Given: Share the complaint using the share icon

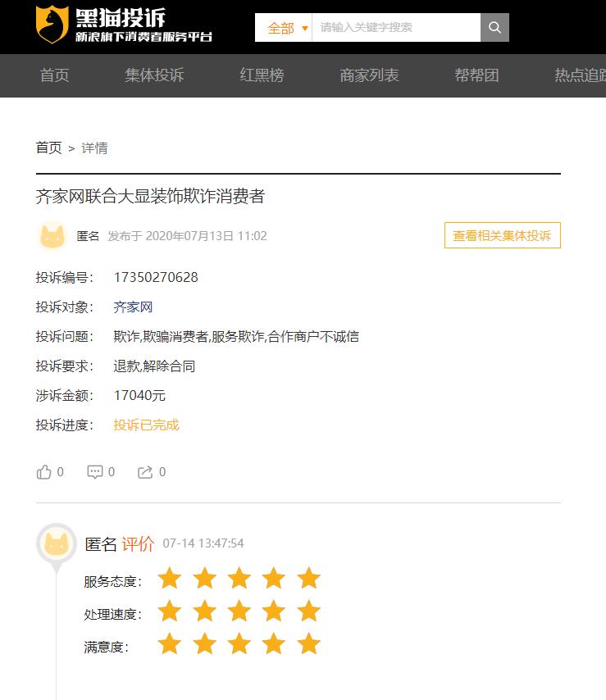Looking at the screenshot, I should click(147, 471).
